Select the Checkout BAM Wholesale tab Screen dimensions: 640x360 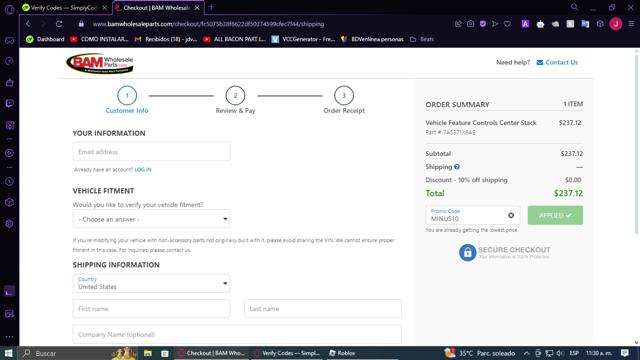[158, 7]
